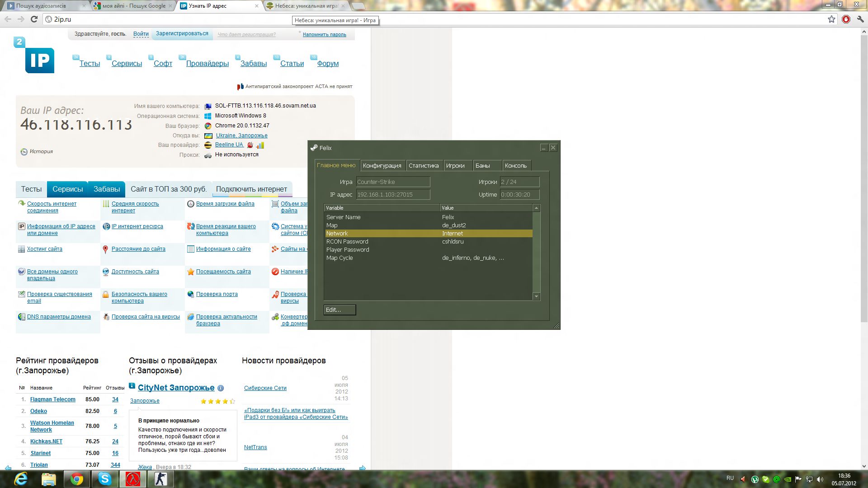Click the volume speaker tray icon
868x488 pixels.
pos(820,479)
